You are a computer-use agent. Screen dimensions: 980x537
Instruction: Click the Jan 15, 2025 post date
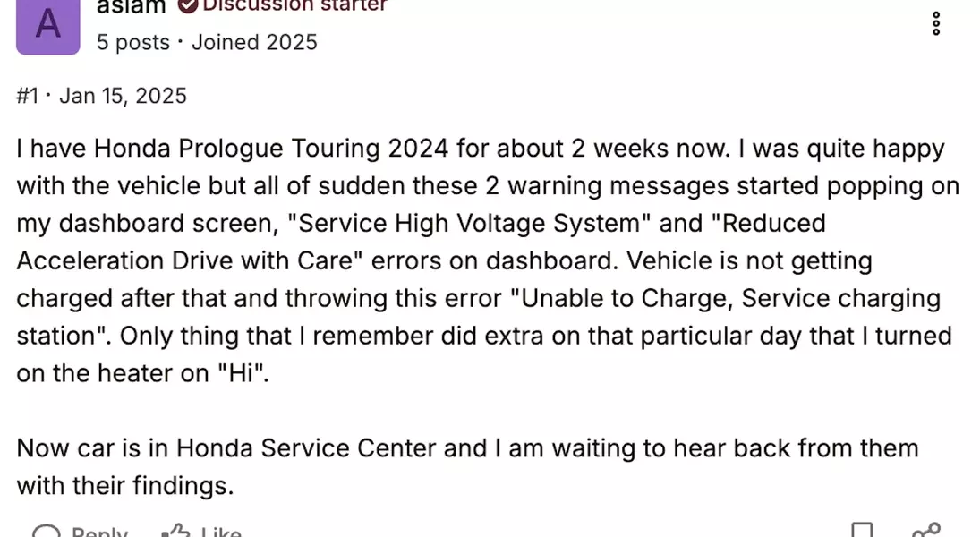click(124, 96)
